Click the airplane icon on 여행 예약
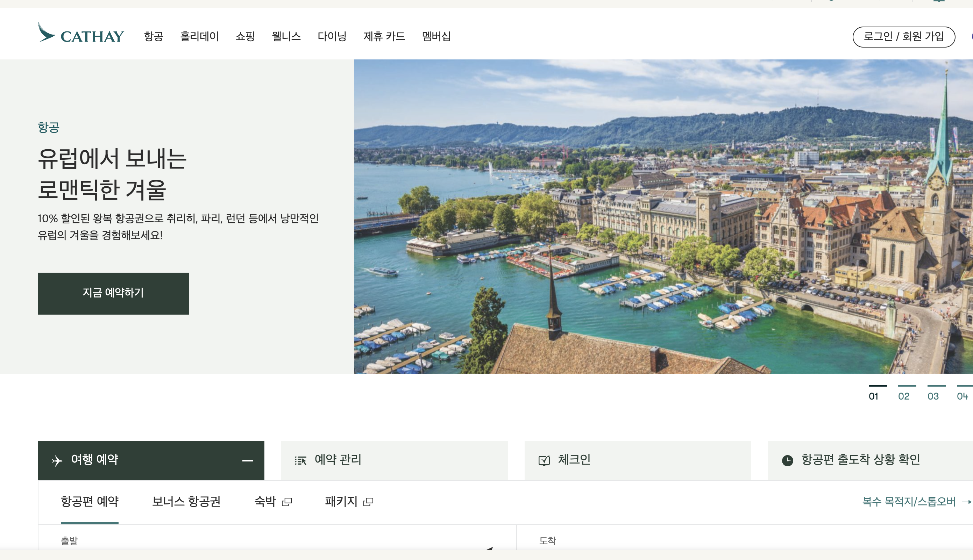 pos(57,460)
